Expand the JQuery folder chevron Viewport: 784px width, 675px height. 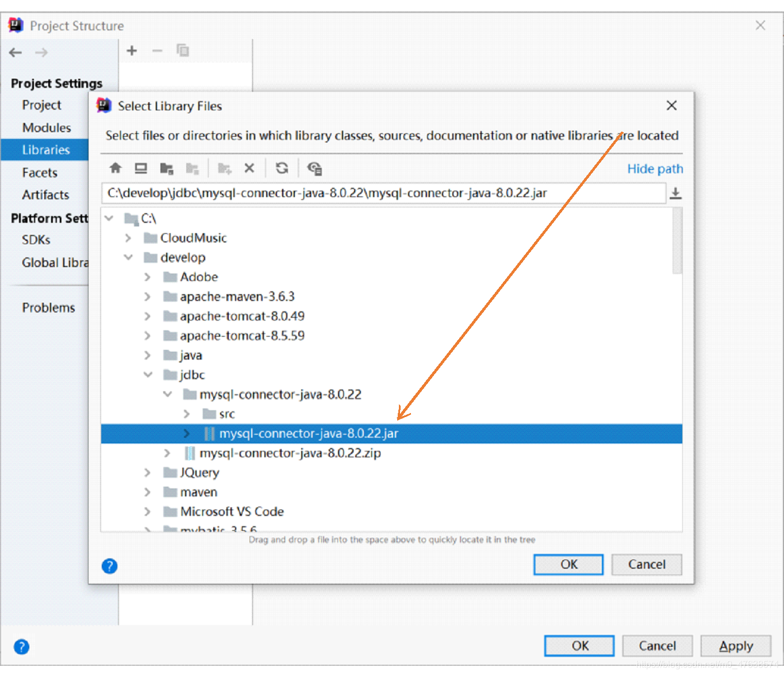click(x=148, y=472)
